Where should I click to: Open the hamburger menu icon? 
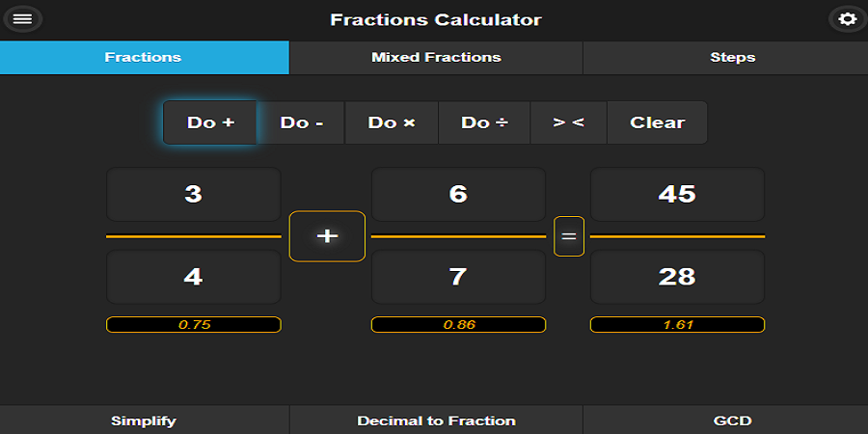point(22,19)
